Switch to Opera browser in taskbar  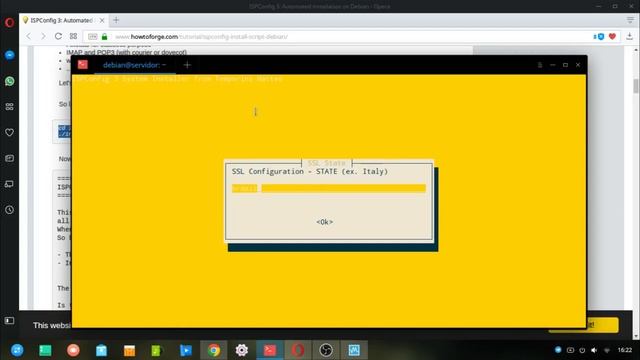point(298,350)
